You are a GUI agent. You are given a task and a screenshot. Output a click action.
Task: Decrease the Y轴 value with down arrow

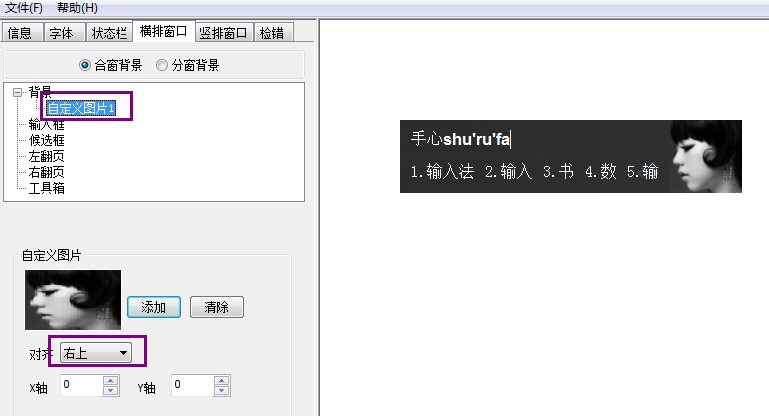[222, 390]
